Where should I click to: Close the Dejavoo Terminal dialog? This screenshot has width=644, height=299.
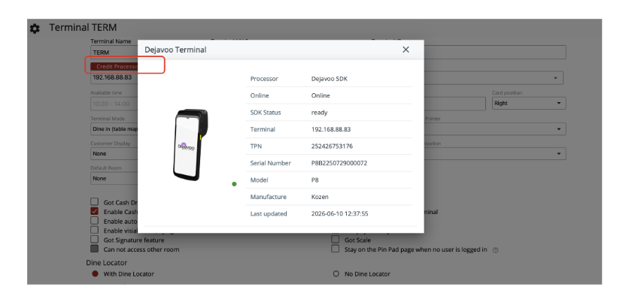pos(406,50)
